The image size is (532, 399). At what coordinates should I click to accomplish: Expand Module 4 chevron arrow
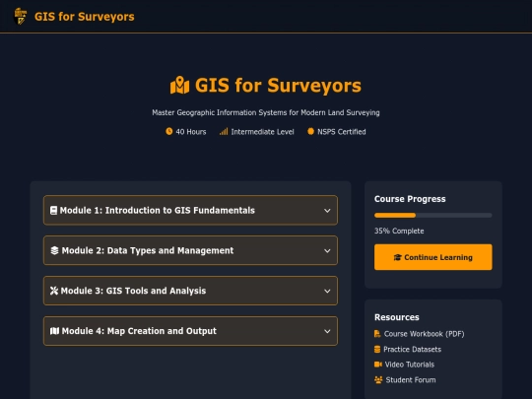pyautogui.click(x=327, y=331)
